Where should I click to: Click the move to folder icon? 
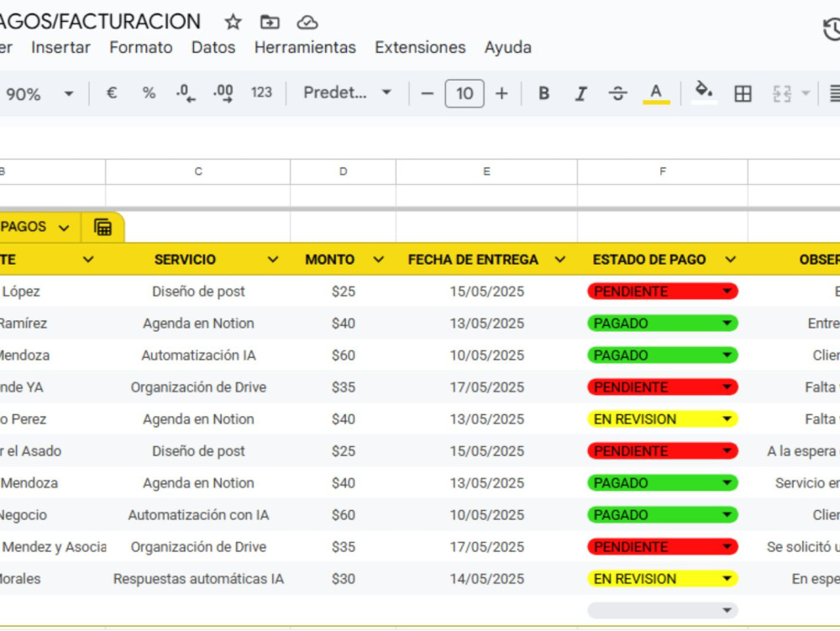point(270,22)
